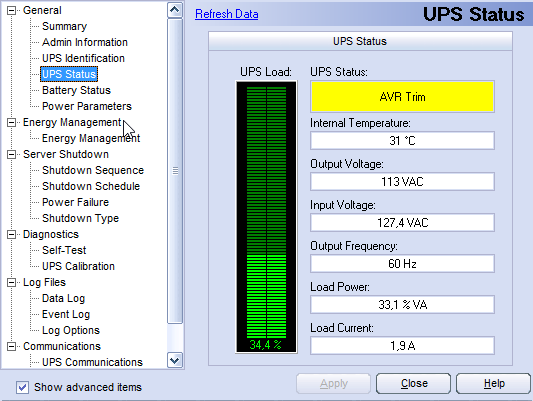Viewport: 533px width, 401px height.
Task: Open Battery Status page
Action: tap(76, 90)
